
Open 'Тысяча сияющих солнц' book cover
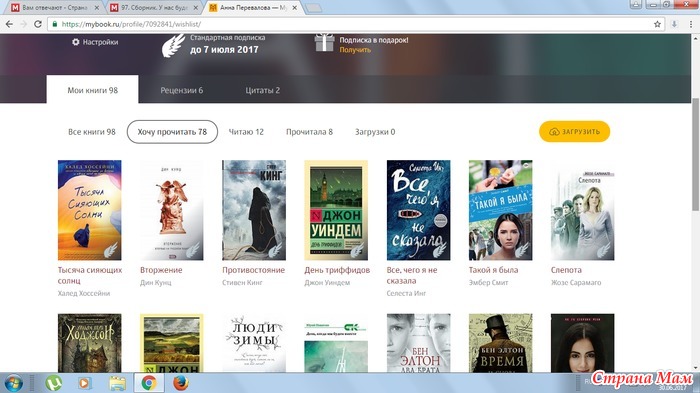(89, 210)
